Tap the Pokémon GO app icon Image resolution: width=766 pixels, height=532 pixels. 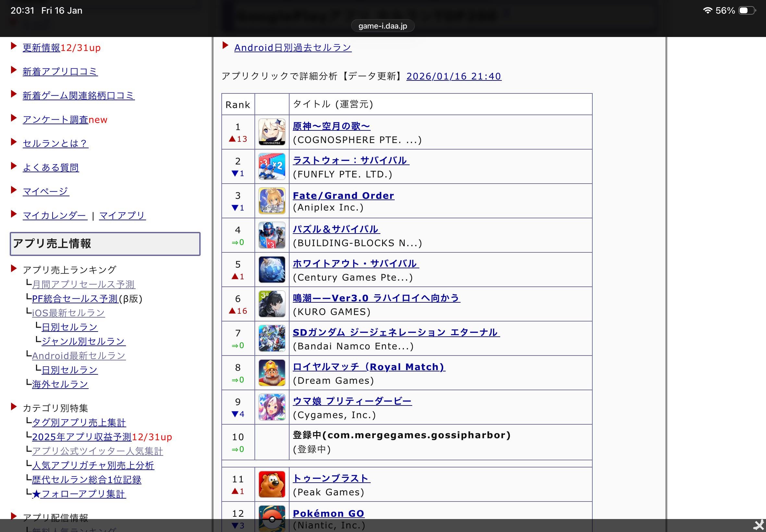272,518
